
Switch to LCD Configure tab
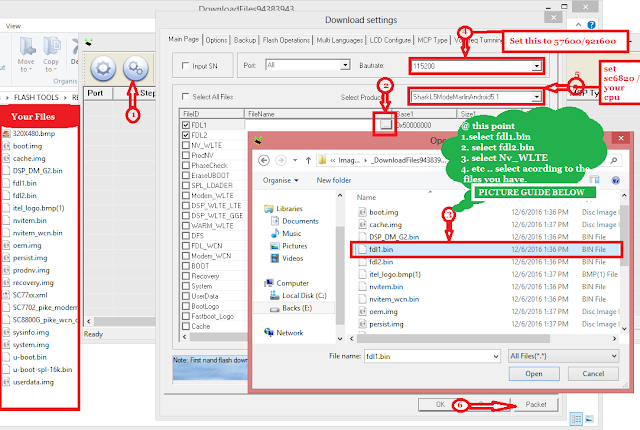coord(390,40)
